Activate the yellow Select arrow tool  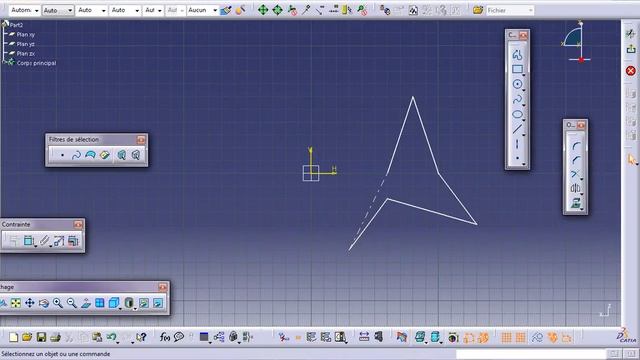[632, 160]
